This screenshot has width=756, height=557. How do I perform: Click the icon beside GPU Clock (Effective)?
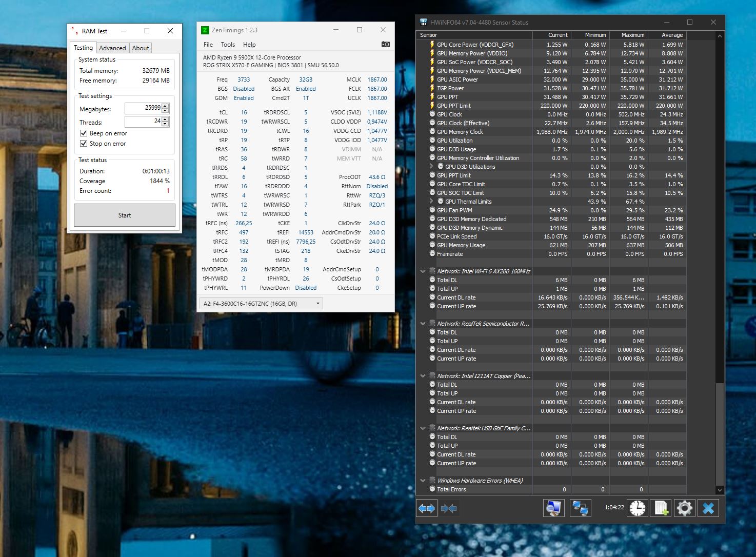pos(432,123)
